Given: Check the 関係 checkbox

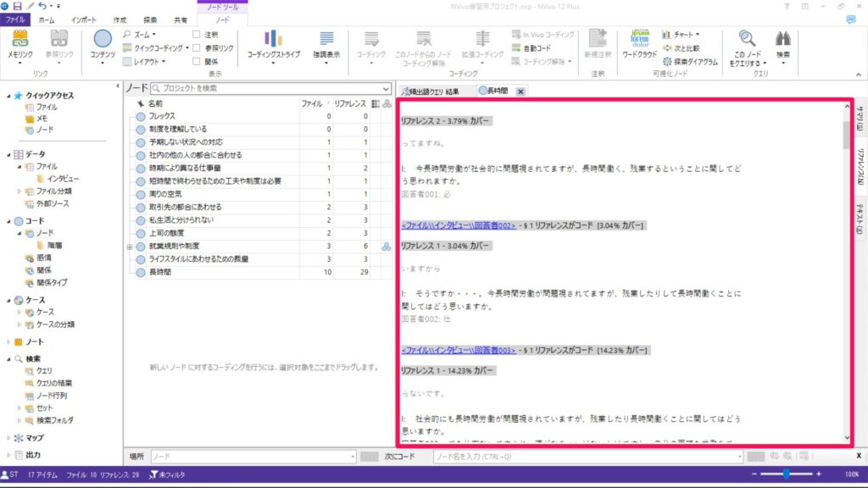Looking at the screenshot, I should click(197, 61).
